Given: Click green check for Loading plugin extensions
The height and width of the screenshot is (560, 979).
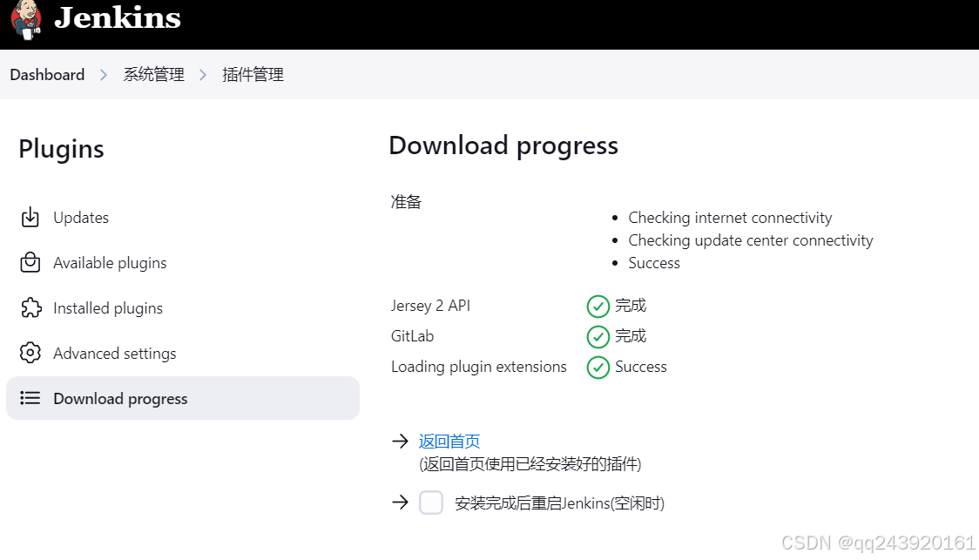Looking at the screenshot, I should coord(598,368).
